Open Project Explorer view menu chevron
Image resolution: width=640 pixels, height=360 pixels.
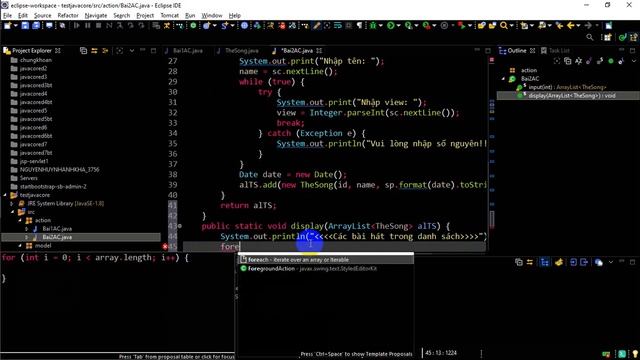(131, 51)
